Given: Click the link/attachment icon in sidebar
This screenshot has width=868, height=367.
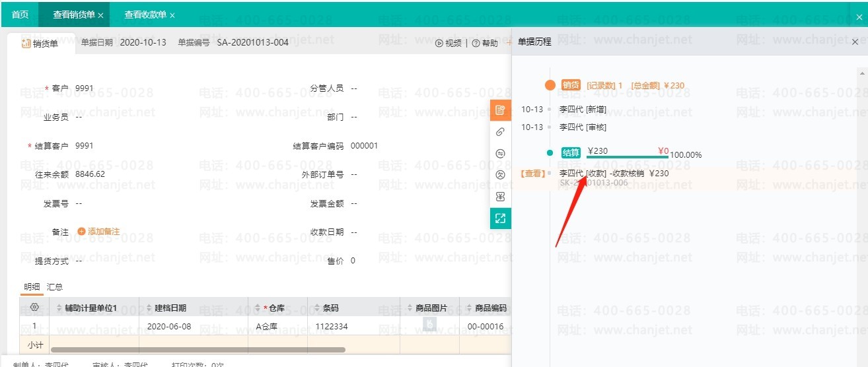Looking at the screenshot, I should pos(500,132).
